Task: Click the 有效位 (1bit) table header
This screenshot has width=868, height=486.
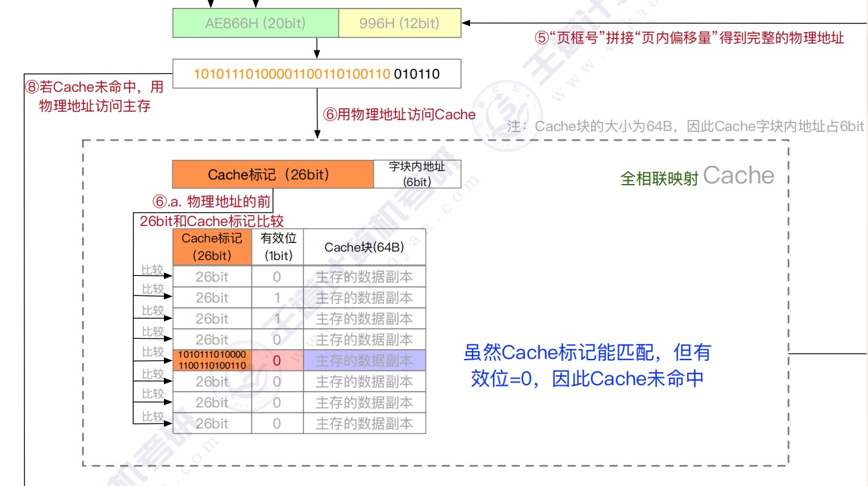Action: coord(278,247)
